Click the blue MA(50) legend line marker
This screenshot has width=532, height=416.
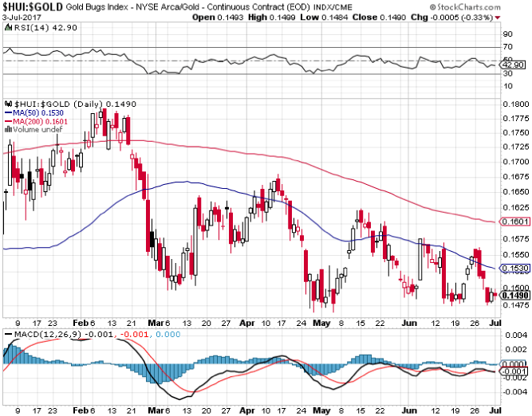tap(7, 112)
